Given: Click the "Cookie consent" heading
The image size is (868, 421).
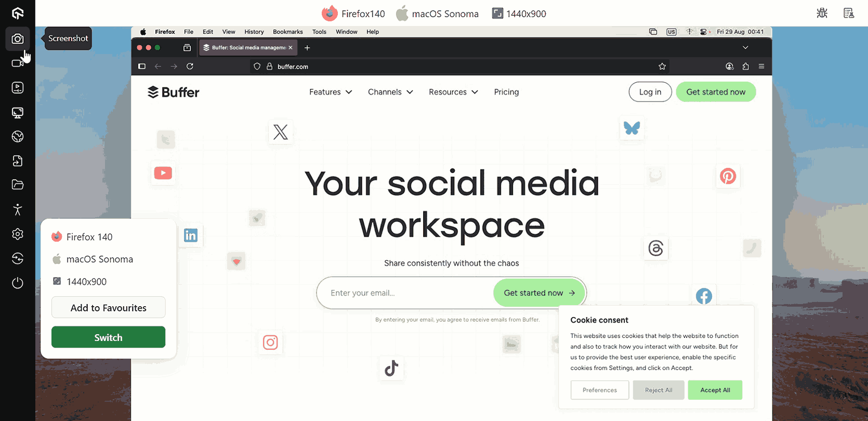Looking at the screenshot, I should point(599,320).
